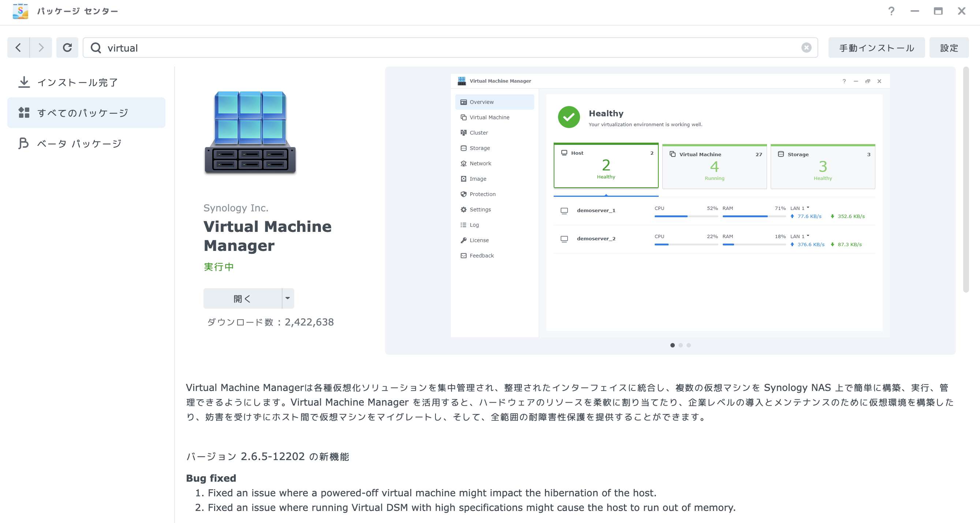The height and width of the screenshot is (523, 980).
Task: Show the third screenshot via carousel dot
Action: pos(689,345)
